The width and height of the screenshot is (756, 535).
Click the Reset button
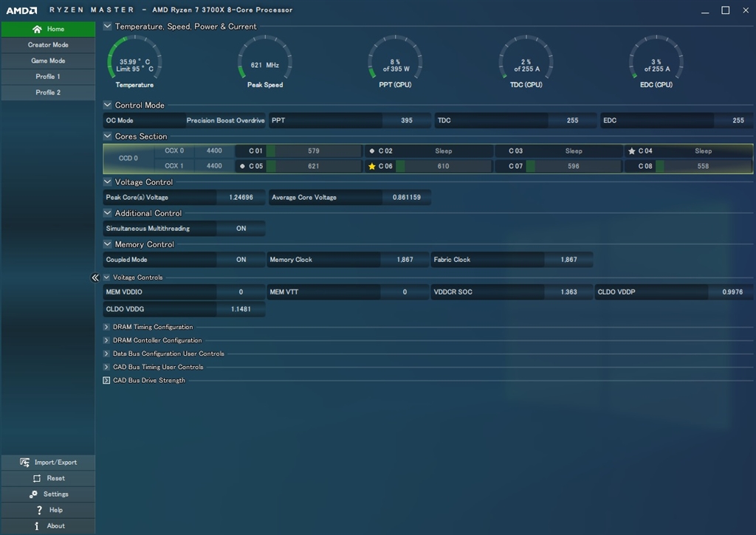48,478
